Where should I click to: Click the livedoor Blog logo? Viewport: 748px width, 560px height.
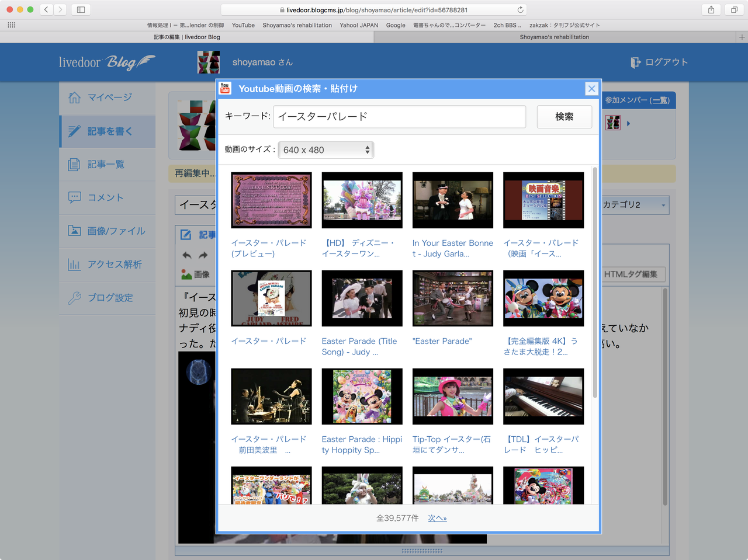coord(107,62)
